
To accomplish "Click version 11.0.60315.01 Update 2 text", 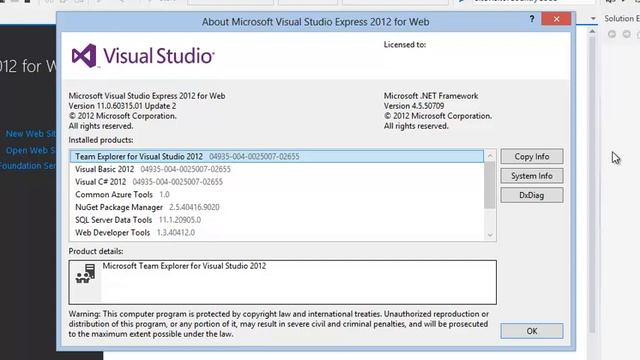I will click(122, 106).
